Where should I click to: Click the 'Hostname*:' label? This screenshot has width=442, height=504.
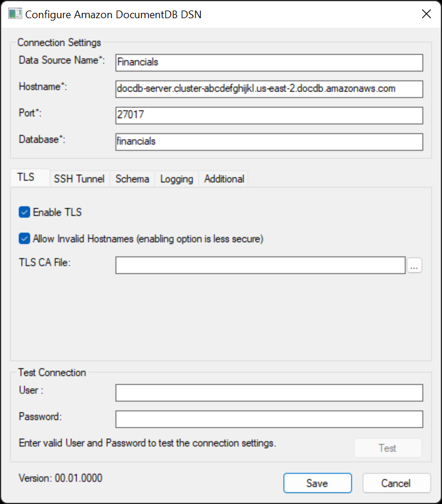point(43,86)
